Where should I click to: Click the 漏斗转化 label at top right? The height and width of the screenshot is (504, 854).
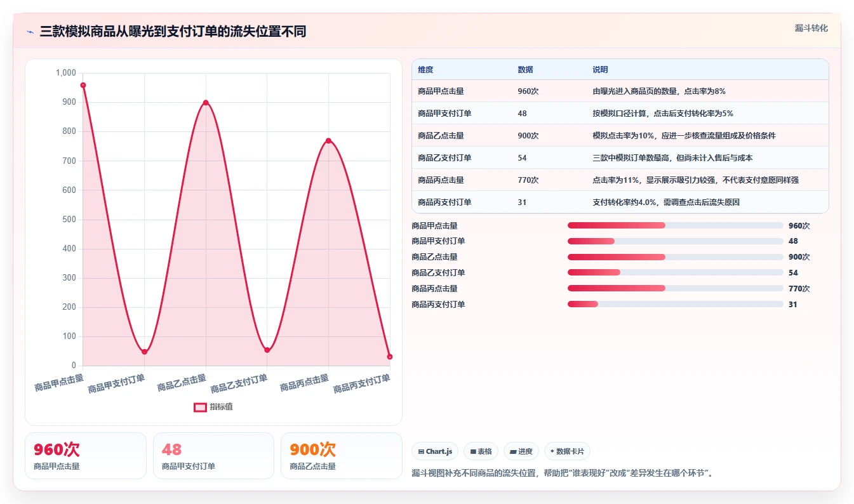pos(811,28)
